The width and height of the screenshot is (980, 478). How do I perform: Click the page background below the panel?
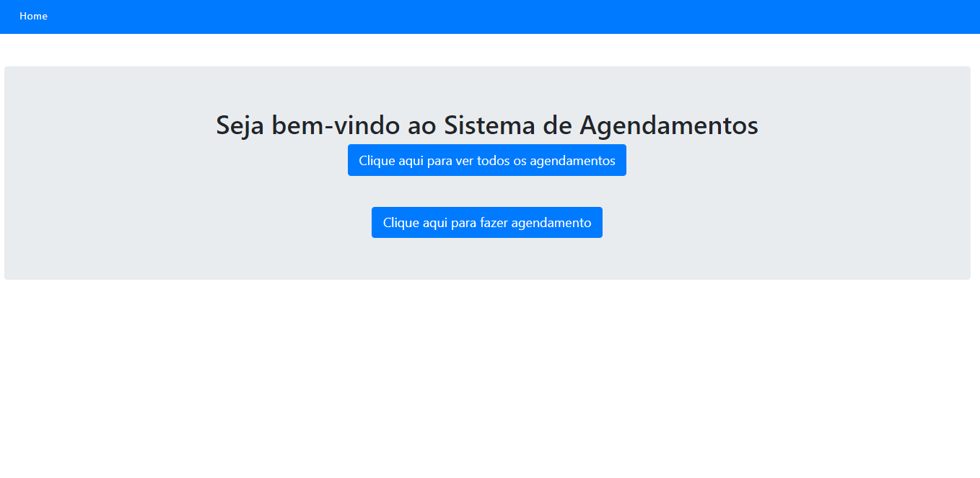(x=490, y=375)
